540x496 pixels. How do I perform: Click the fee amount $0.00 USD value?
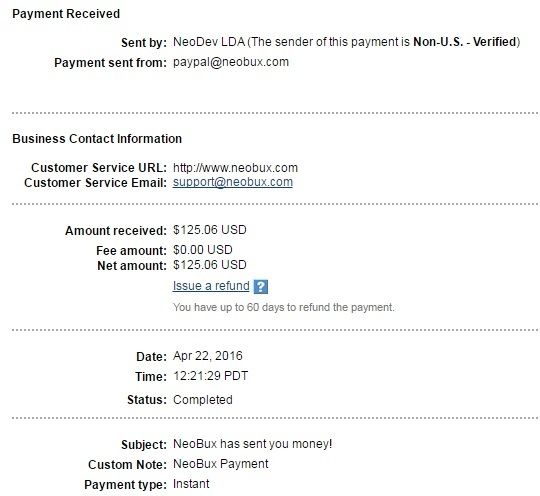(x=202, y=250)
